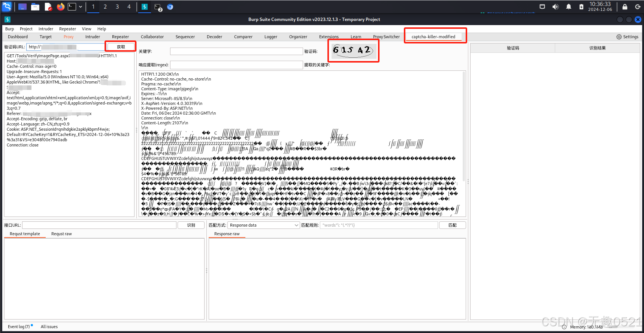Open the Project menu
The width and height of the screenshot is (644, 333).
coord(26,29)
